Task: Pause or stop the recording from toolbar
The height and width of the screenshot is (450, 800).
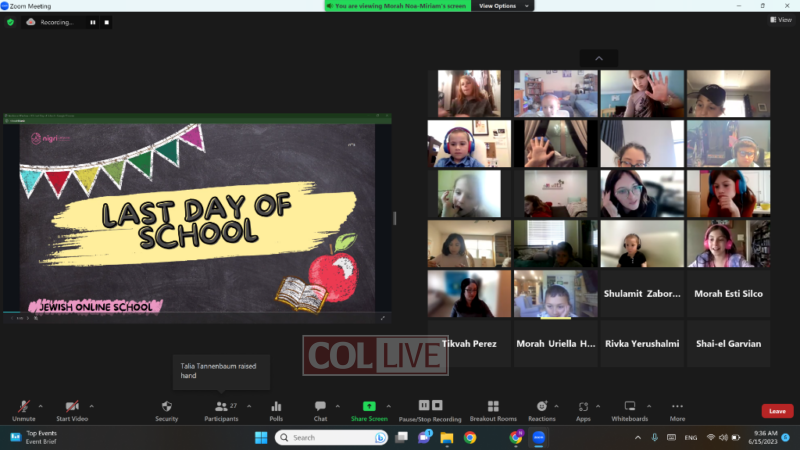Action: tap(430, 410)
